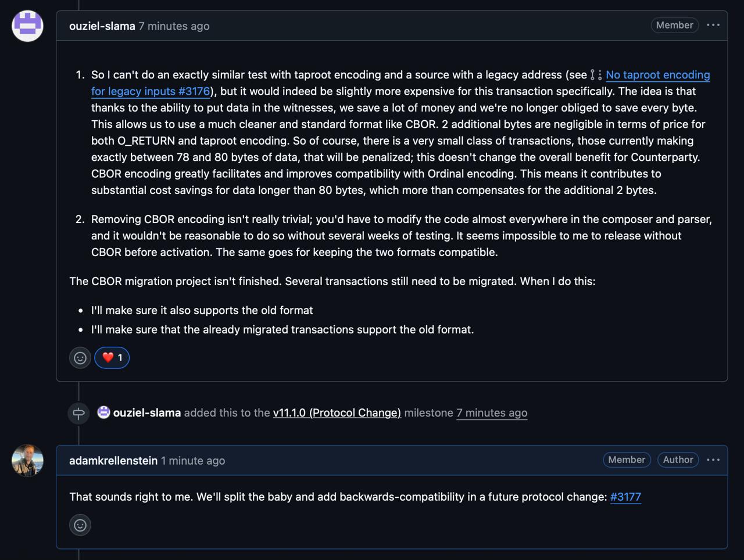Open the 'No taproot encoding for legacy inputs #3176' link
Image resolution: width=744 pixels, height=560 pixels.
click(x=657, y=75)
